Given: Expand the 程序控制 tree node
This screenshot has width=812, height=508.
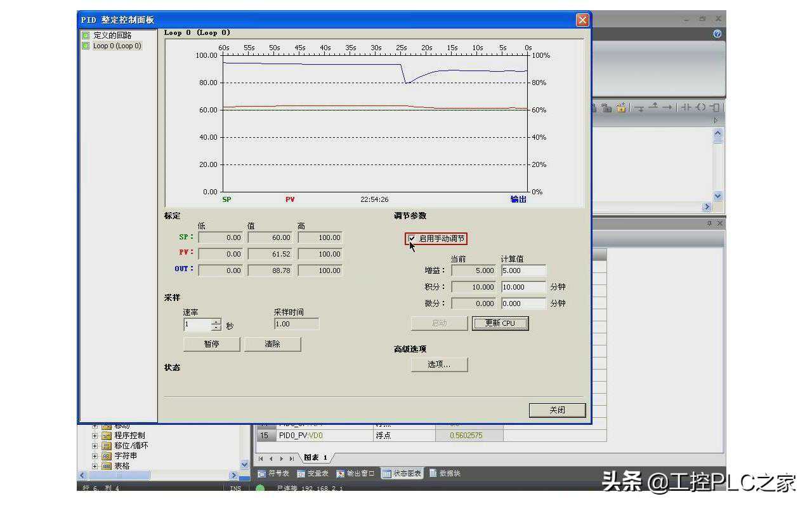Looking at the screenshot, I should click(x=95, y=436).
